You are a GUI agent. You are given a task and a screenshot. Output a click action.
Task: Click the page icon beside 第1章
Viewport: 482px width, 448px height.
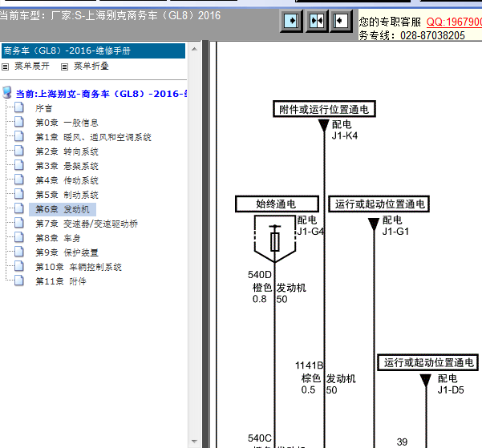click(19, 136)
